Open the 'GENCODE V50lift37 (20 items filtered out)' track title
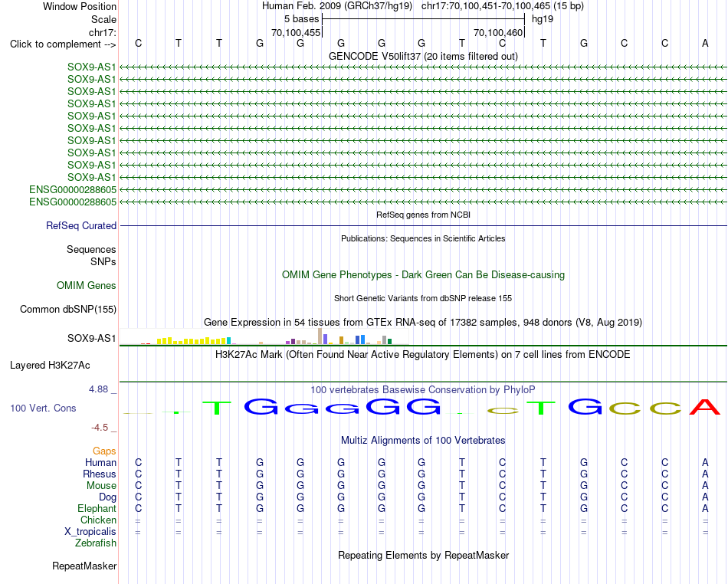The image size is (728, 584). coord(423,56)
